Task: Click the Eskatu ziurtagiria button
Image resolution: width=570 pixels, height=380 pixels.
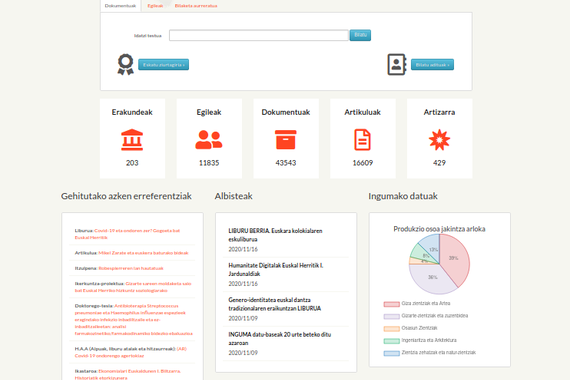Action: click(x=164, y=65)
